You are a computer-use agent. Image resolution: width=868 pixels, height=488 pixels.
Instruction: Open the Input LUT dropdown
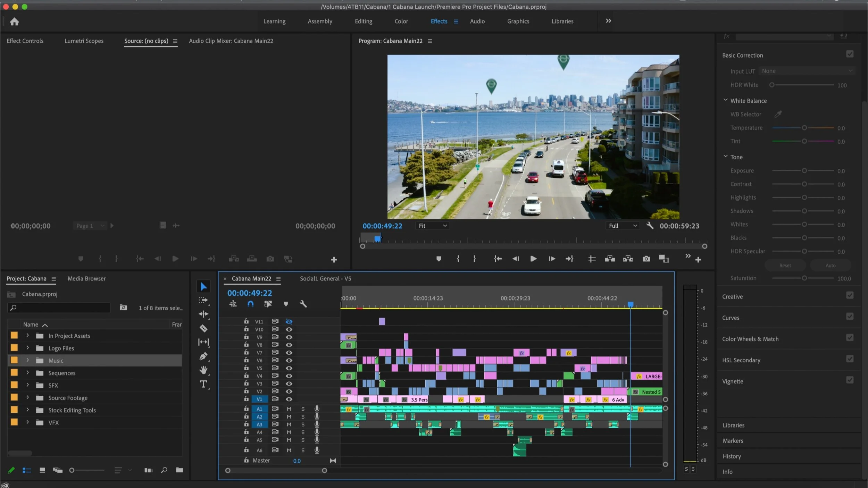tap(807, 70)
